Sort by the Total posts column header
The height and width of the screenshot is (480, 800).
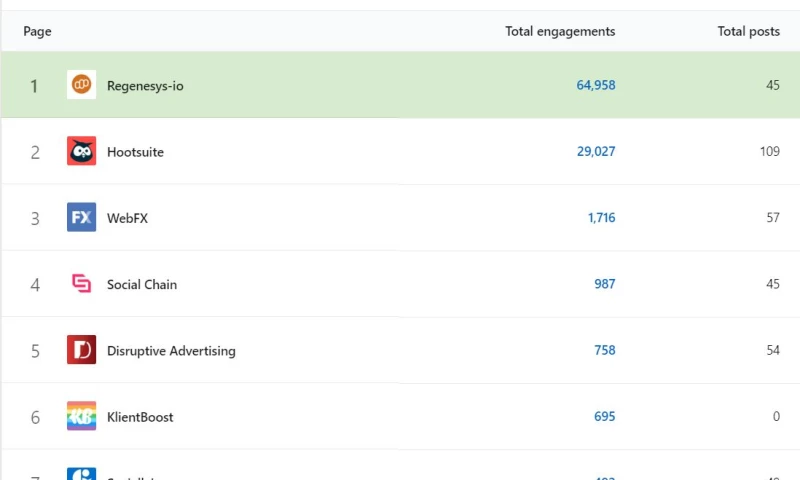[748, 31]
